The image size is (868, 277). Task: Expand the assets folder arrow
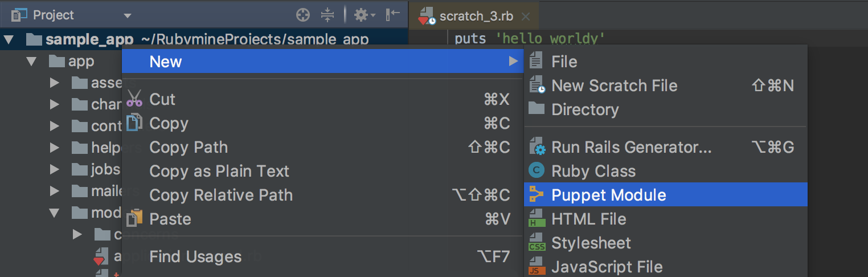coord(55,83)
